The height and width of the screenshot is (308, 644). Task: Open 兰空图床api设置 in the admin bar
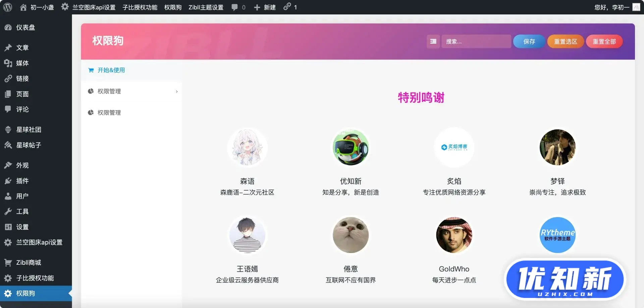(x=89, y=7)
